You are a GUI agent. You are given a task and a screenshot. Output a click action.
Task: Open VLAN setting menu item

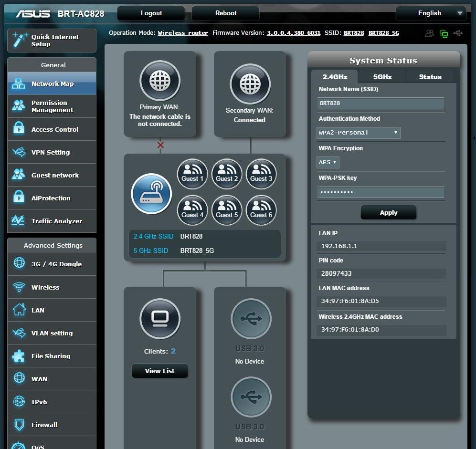point(52,333)
